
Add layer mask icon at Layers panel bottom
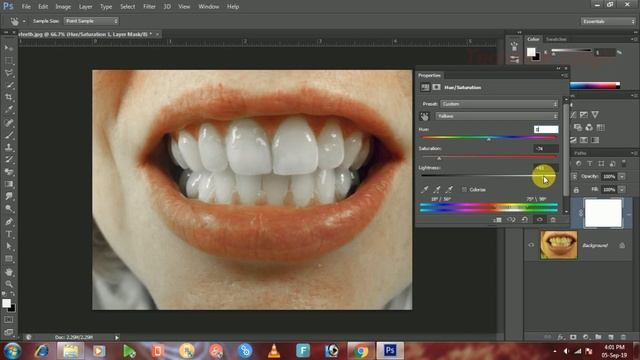click(x=573, y=337)
